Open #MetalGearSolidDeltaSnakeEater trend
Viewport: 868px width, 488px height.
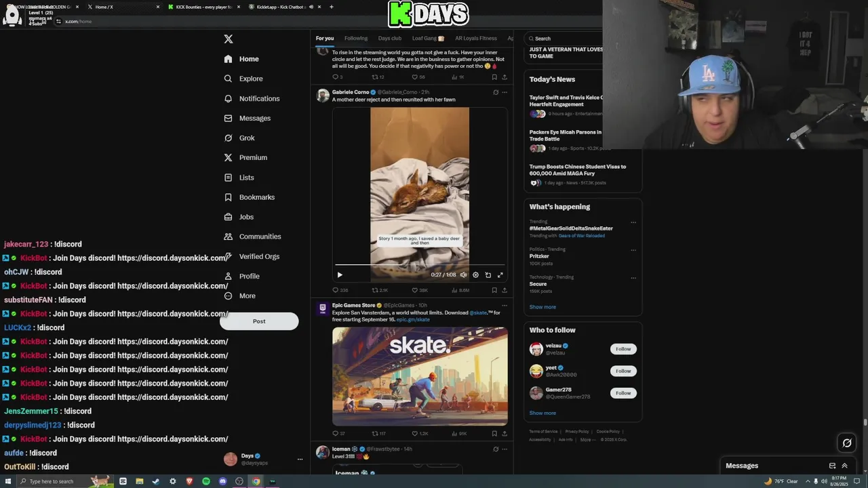571,228
